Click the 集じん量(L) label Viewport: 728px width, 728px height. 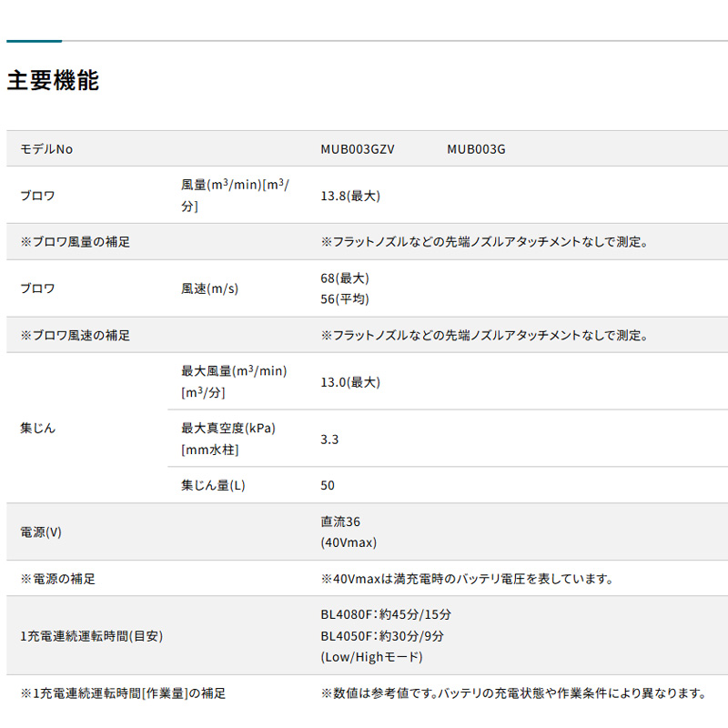point(213,485)
